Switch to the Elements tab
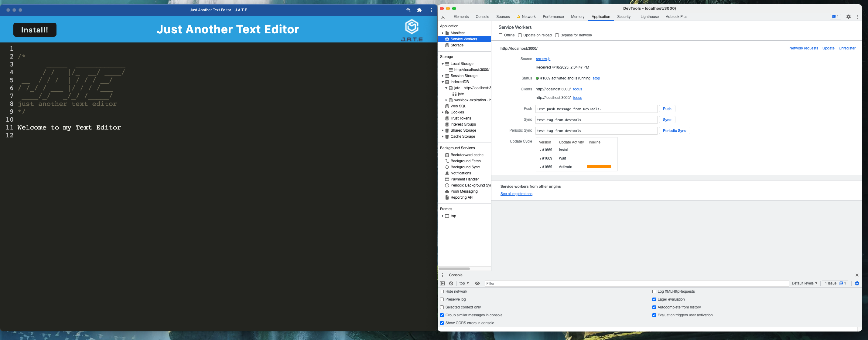This screenshot has height=340, width=868. [x=461, y=17]
